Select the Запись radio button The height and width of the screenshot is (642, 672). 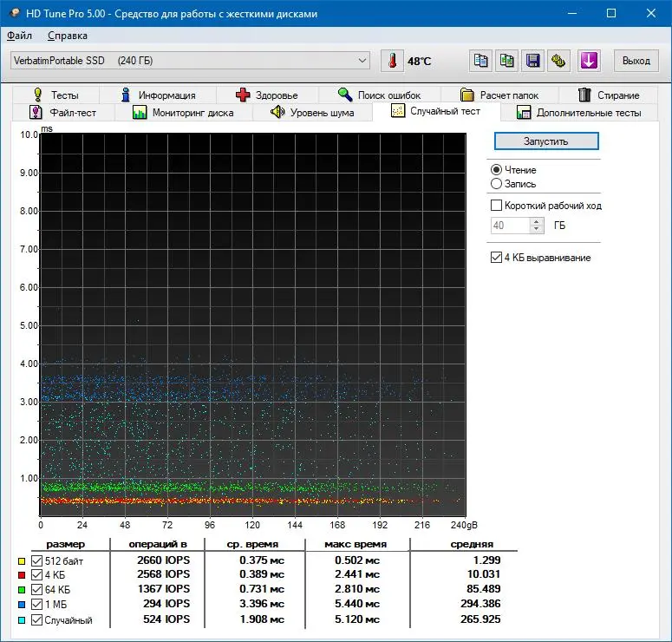pos(496,184)
